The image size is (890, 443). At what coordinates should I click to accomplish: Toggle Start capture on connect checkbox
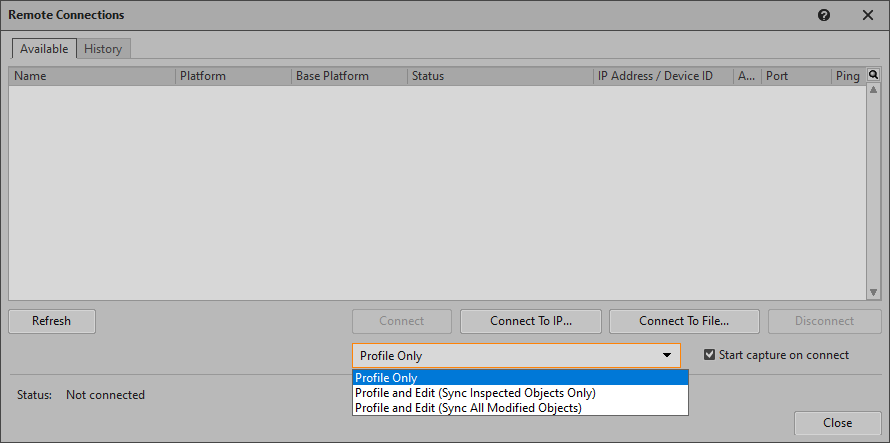click(x=710, y=355)
